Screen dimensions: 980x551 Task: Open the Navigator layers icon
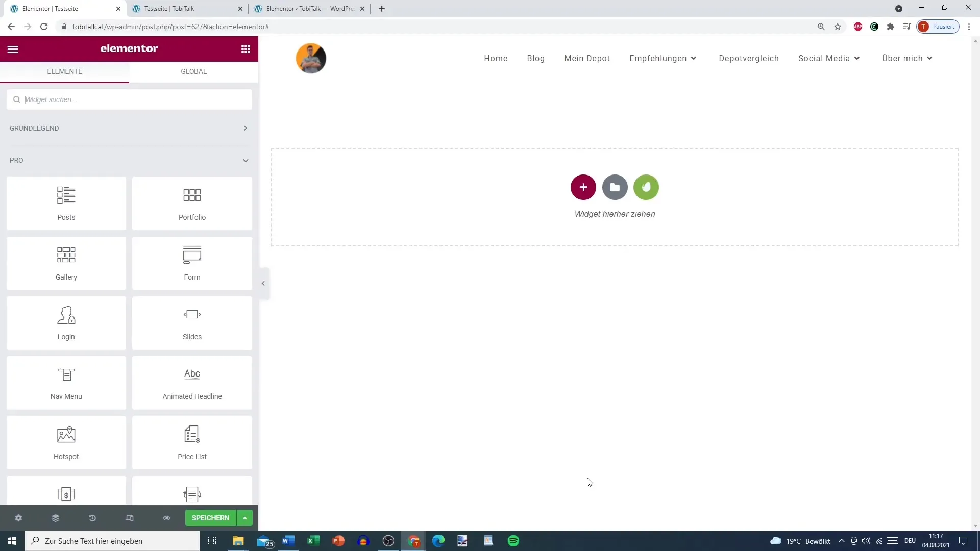pyautogui.click(x=56, y=518)
